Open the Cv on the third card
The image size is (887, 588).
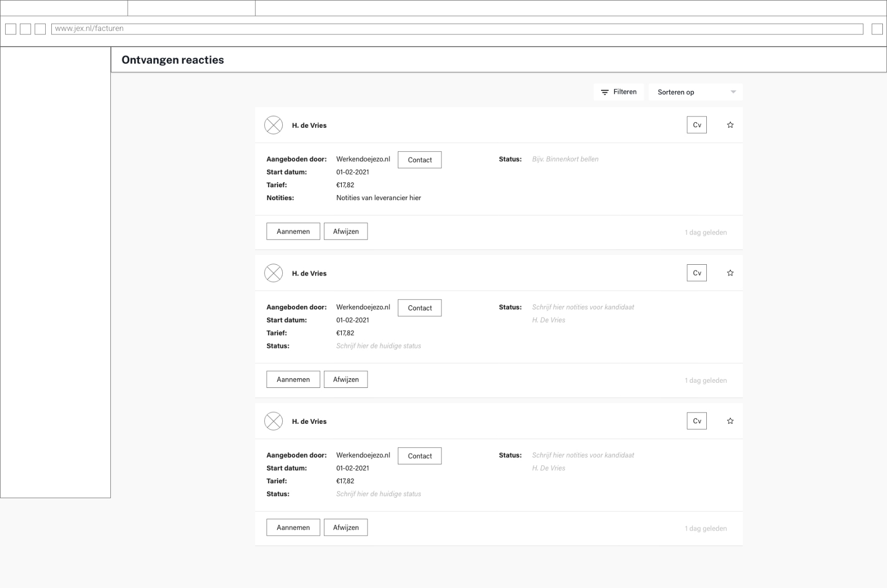pyautogui.click(x=697, y=421)
